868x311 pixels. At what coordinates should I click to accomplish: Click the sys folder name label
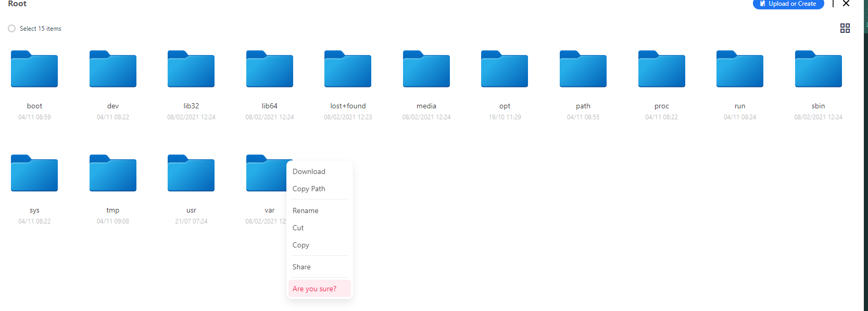34,210
